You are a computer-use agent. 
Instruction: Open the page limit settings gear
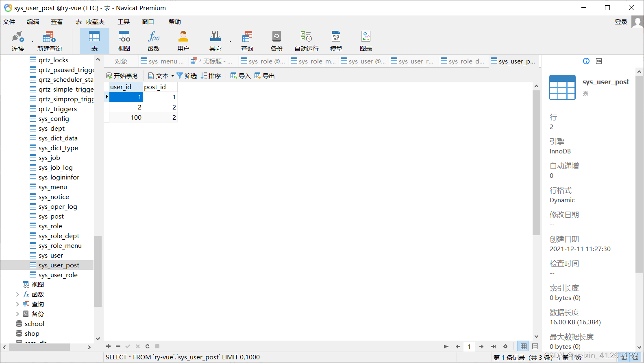(505, 347)
